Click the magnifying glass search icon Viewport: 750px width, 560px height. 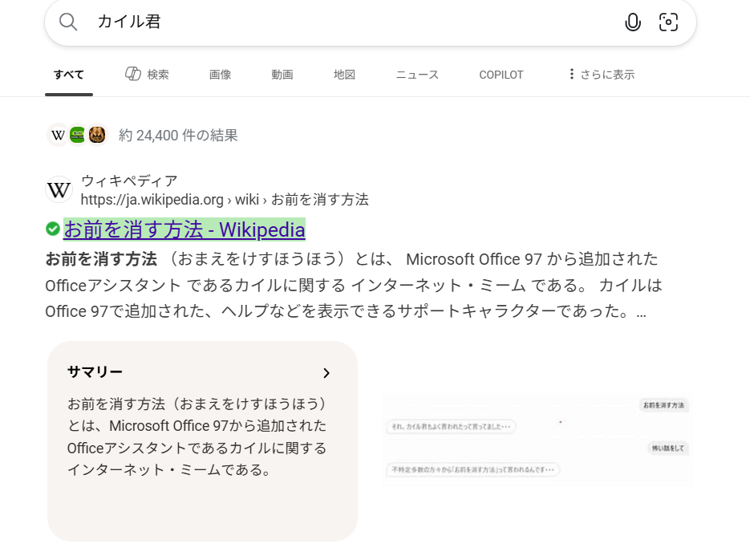click(68, 22)
